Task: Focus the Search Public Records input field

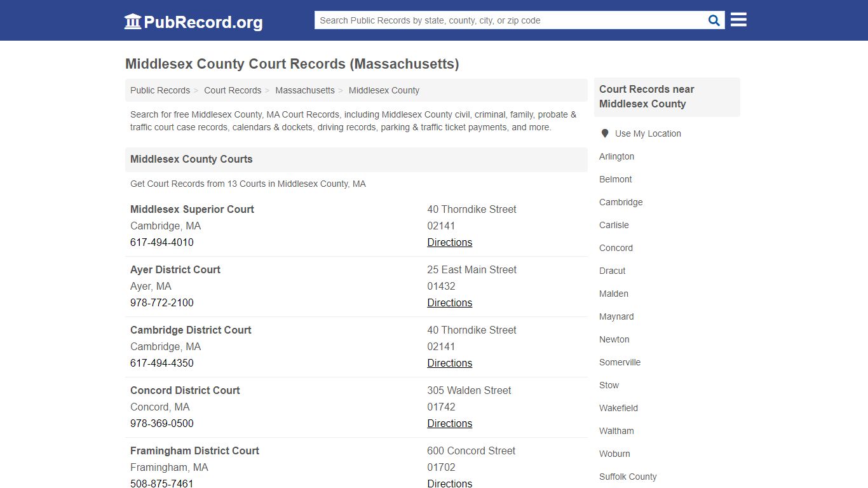Action: pos(510,20)
